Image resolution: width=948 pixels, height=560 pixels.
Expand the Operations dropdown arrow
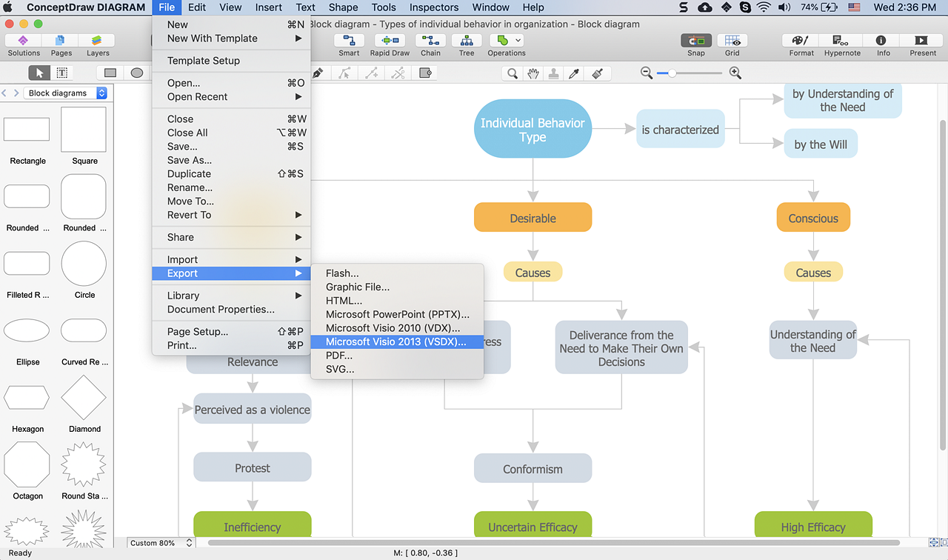click(518, 40)
